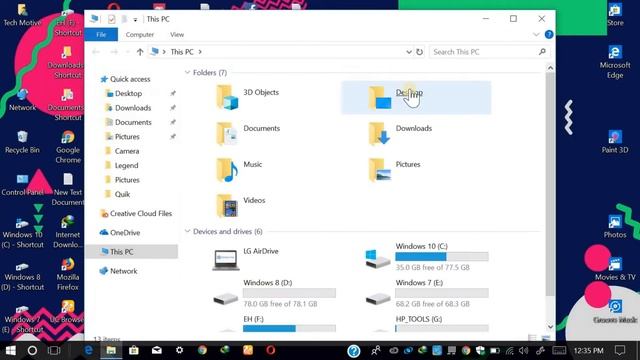Open the Downloads folder in main pane
Viewport: 640px width, 360px height.
click(x=400, y=133)
